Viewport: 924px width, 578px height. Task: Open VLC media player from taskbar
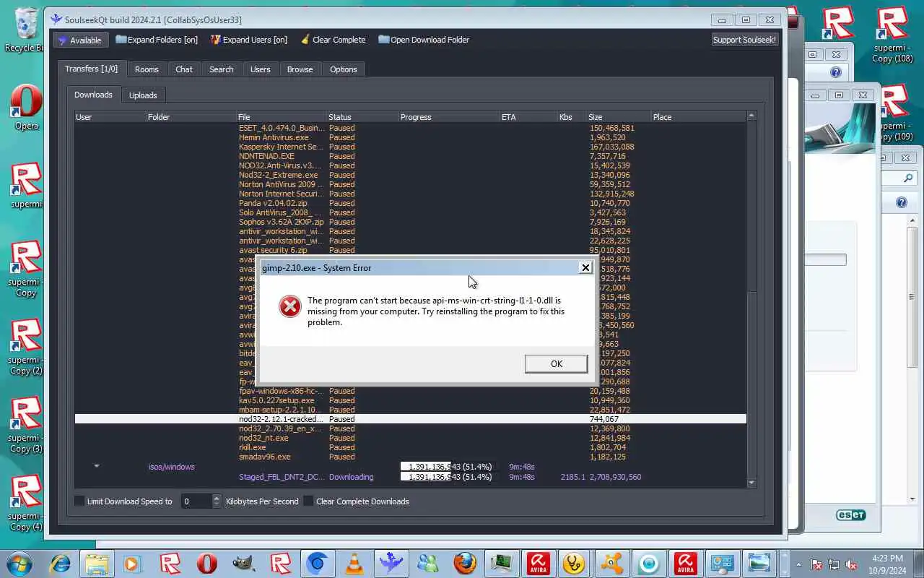pyautogui.click(x=354, y=564)
